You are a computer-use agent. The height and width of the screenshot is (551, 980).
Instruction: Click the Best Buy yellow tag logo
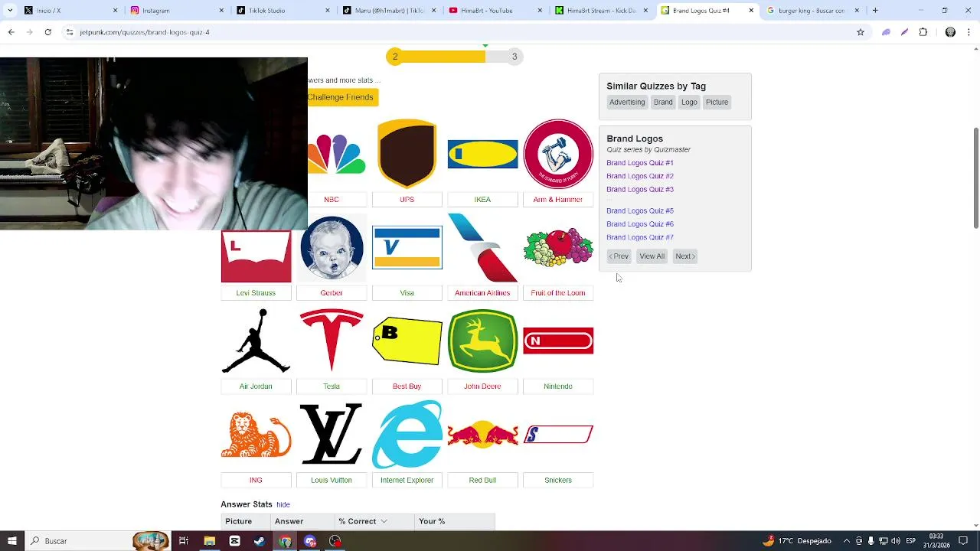click(407, 341)
